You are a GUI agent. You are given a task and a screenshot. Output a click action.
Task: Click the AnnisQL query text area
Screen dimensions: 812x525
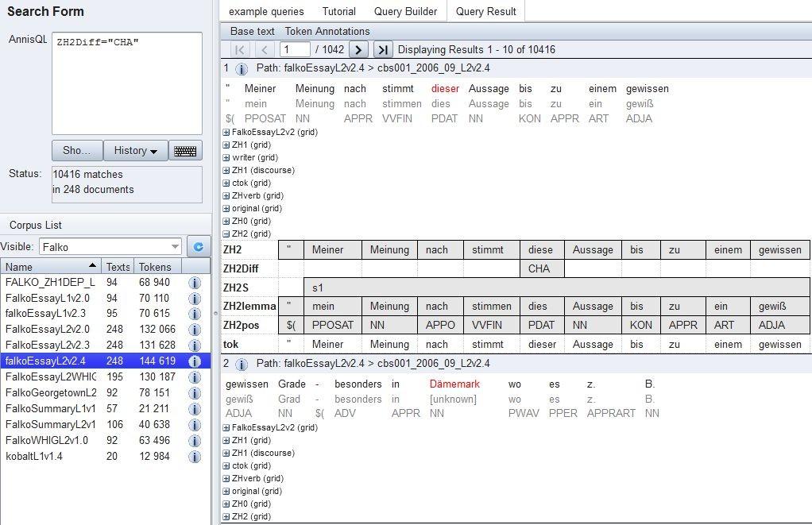coord(127,83)
